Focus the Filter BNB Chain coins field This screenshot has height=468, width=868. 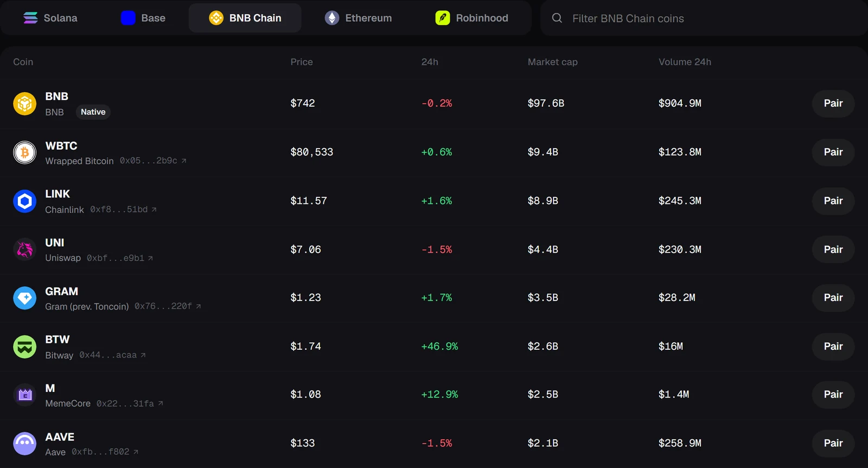pyautogui.click(x=704, y=18)
